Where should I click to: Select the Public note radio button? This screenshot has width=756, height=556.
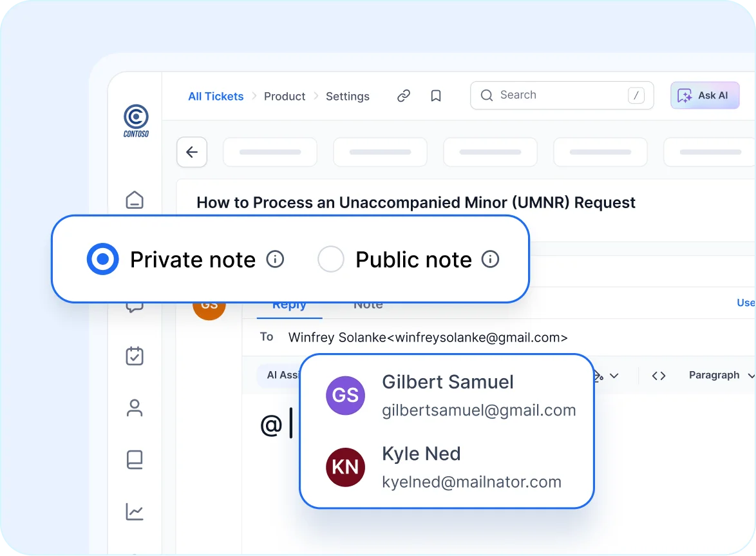pos(331,259)
